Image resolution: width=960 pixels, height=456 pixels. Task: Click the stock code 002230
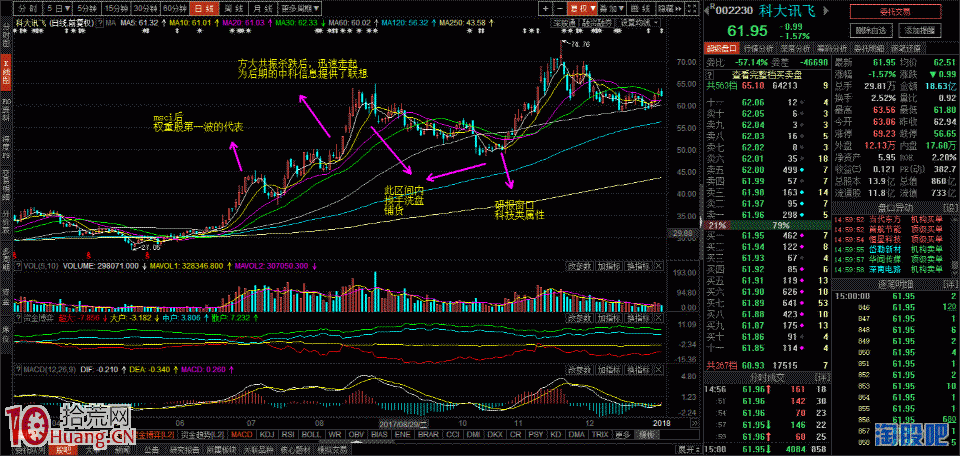(x=732, y=10)
